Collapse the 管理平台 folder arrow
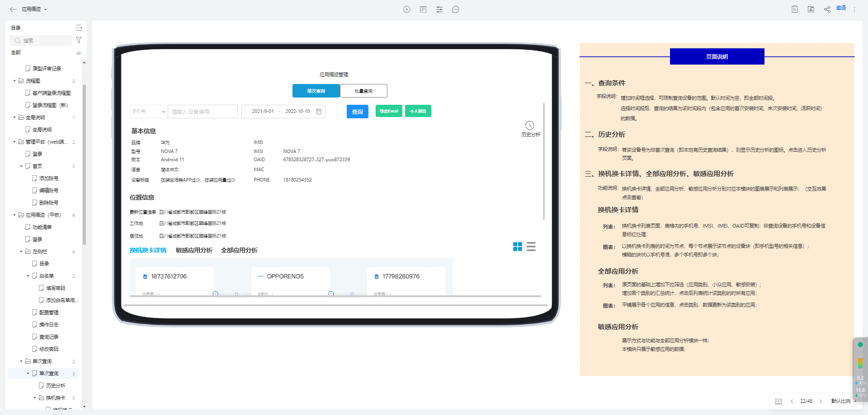Screen dimensions: 868x415 pyautogui.click(x=14, y=142)
